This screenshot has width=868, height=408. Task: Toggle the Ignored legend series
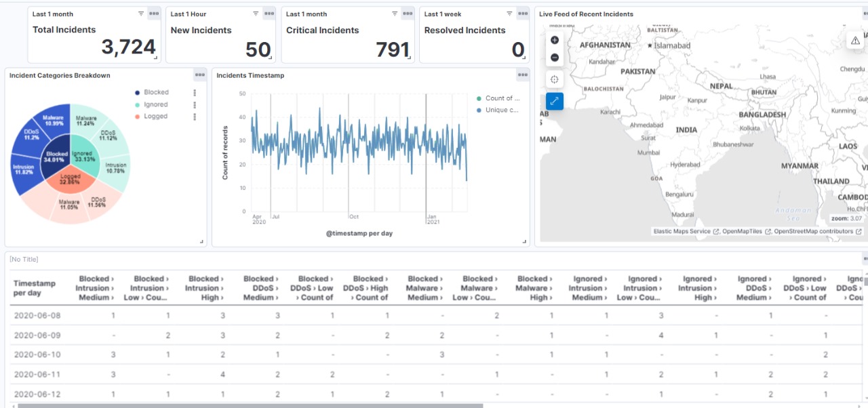click(x=156, y=104)
